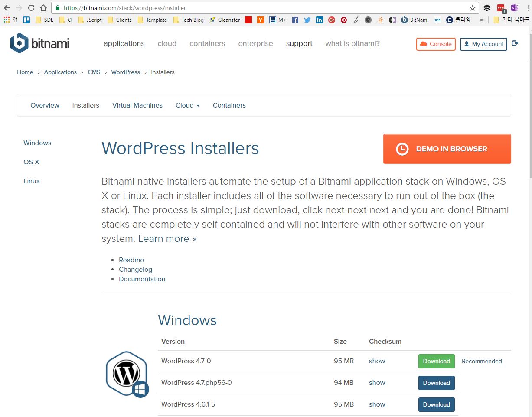Image resolution: width=532 pixels, height=417 pixels.
Task: Open the support menu in header
Action: coord(299,44)
